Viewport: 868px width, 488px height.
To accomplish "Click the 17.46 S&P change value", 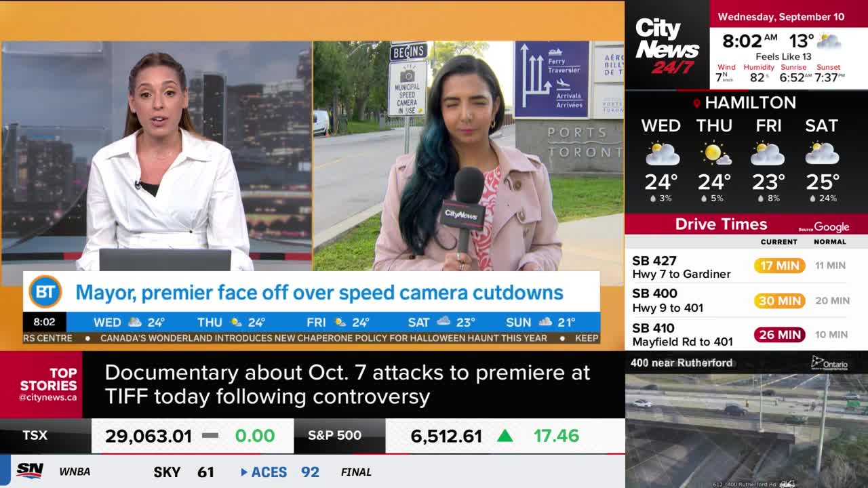I will 556,436.
